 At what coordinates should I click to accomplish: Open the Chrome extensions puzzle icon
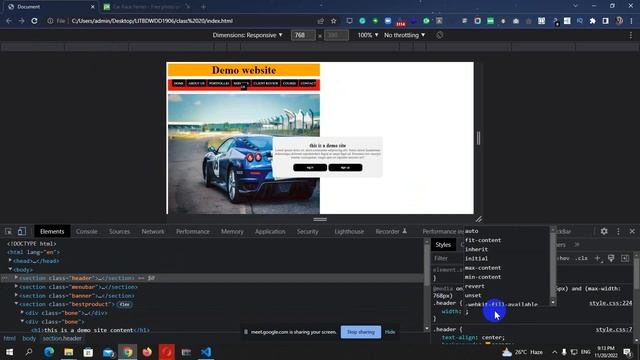(x=593, y=21)
